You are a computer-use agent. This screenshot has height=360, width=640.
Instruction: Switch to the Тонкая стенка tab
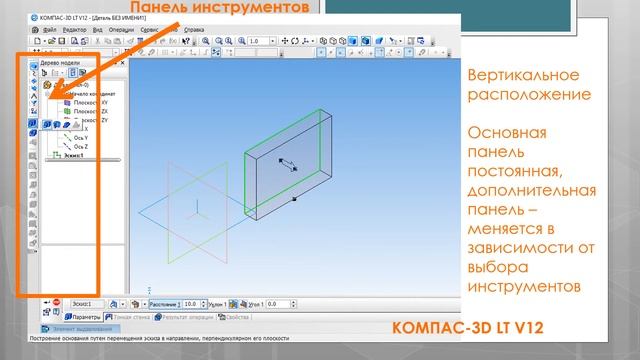(x=127, y=317)
